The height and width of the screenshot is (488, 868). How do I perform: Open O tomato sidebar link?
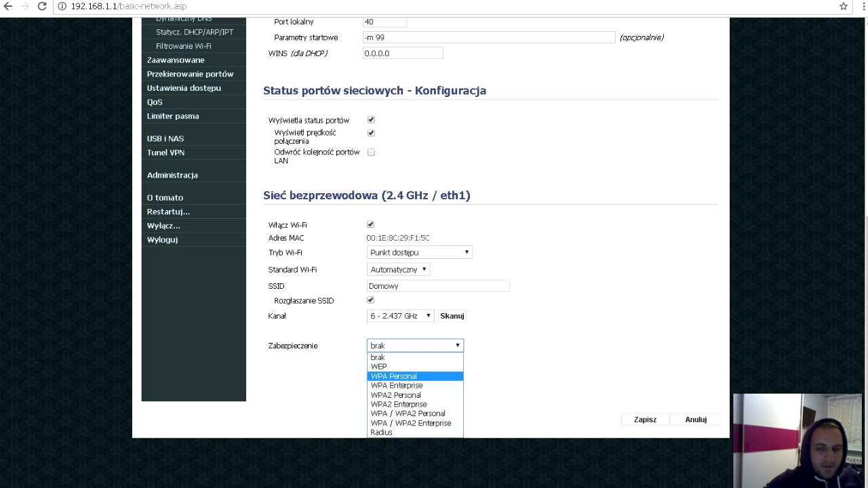pyautogui.click(x=165, y=198)
